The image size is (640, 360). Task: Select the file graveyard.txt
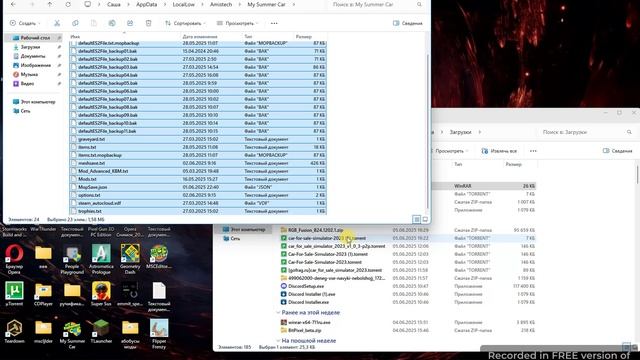pyautogui.click(x=198, y=139)
